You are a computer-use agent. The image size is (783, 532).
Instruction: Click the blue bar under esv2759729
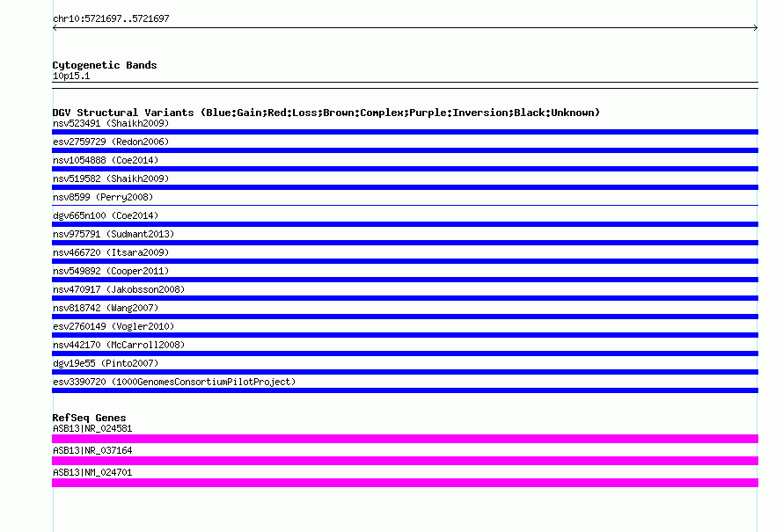405,150
